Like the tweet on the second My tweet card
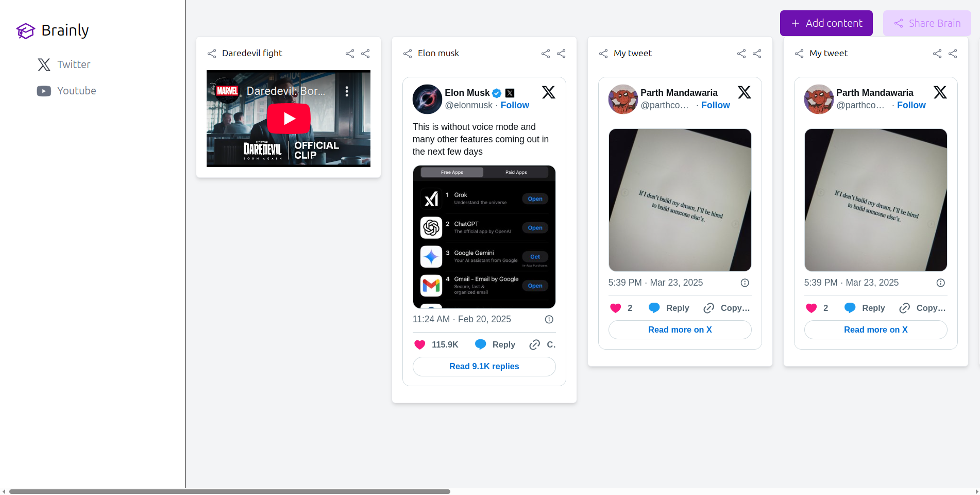The image size is (980, 495). point(817,308)
